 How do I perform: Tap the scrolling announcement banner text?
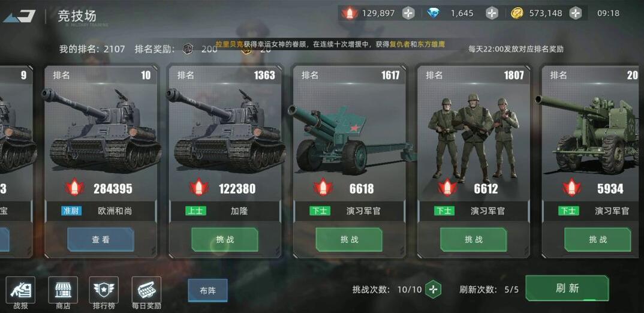(x=330, y=44)
